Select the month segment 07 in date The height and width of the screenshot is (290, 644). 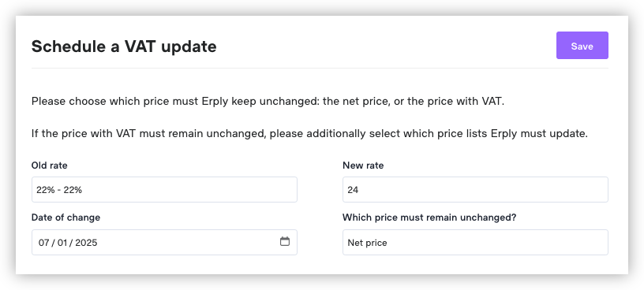pyautogui.click(x=44, y=243)
